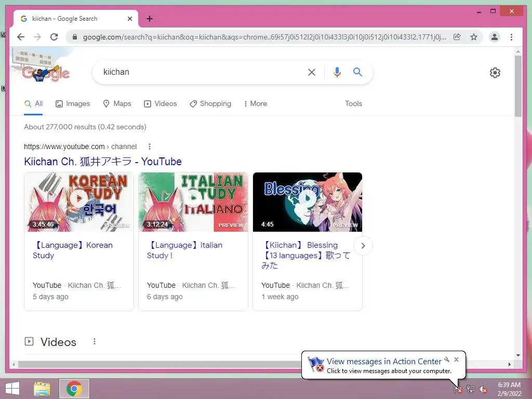
Task: Click the 5 days ago label
Action: coord(50,297)
